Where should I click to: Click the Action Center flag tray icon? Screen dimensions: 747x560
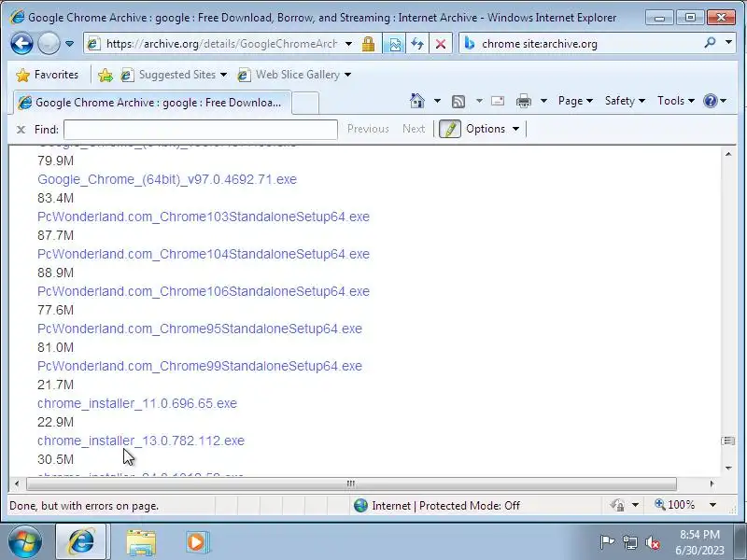pos(607,542)
